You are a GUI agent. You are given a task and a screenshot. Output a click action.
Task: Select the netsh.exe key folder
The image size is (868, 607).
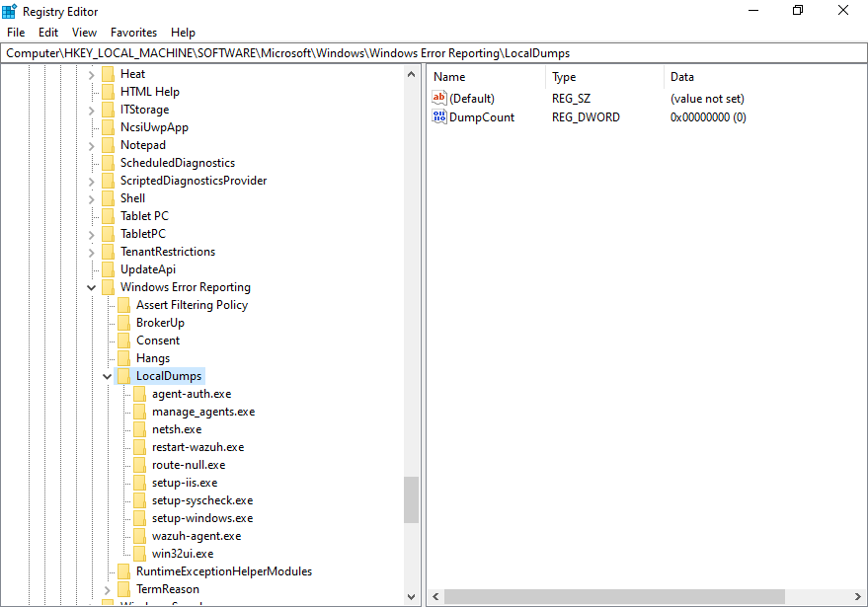click(x=177, y=428)
